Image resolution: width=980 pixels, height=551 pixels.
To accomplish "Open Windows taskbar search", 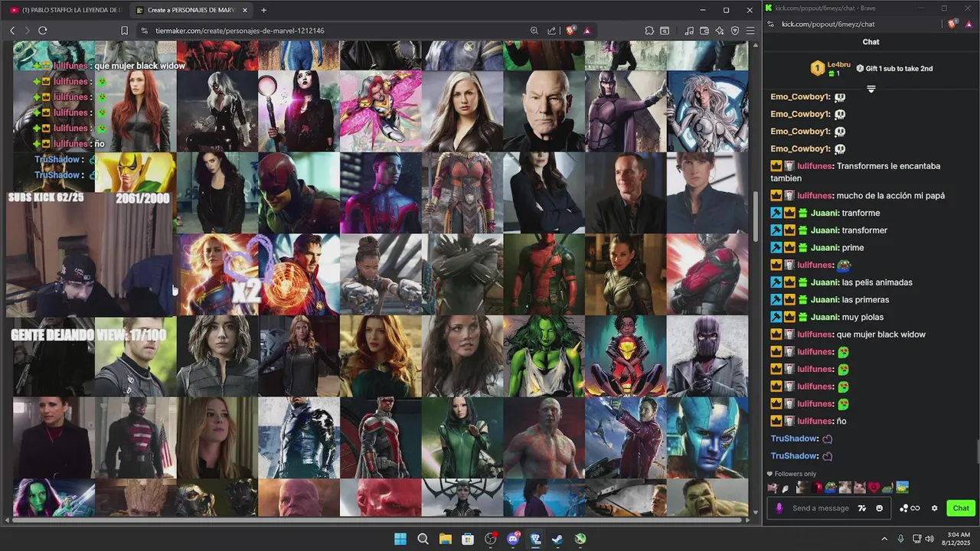I will [423, 539].
